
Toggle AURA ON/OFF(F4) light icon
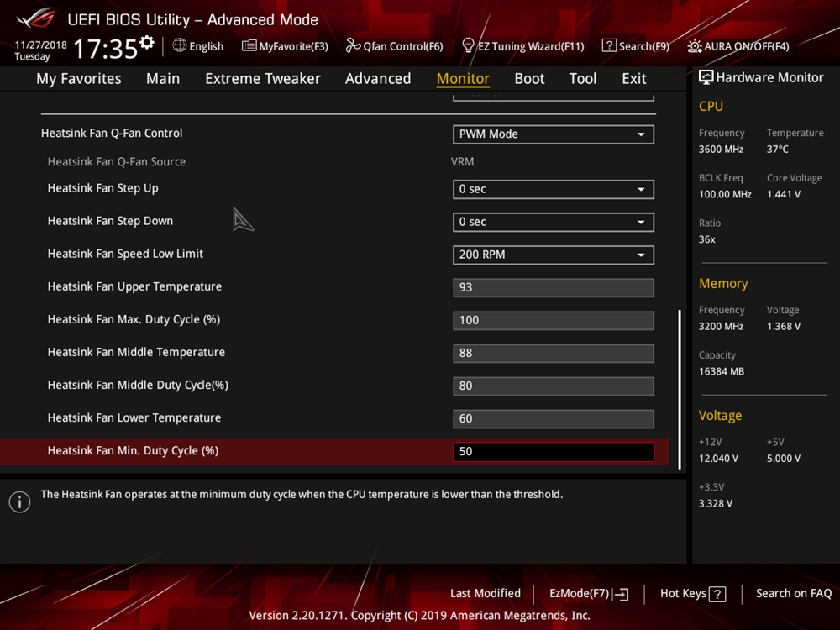coord(695,46)
